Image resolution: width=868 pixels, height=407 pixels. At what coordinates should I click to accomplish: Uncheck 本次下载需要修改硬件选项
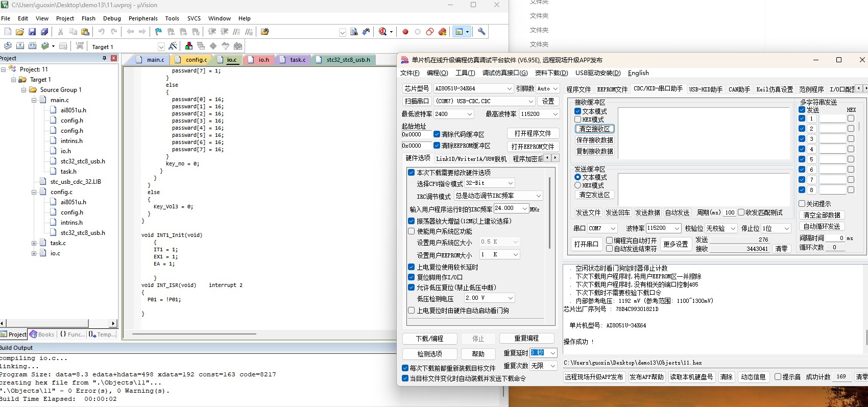click(412, 173)
